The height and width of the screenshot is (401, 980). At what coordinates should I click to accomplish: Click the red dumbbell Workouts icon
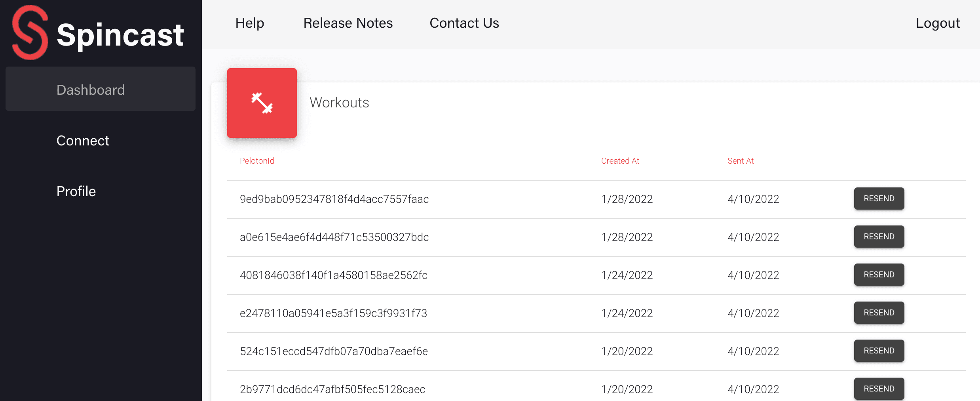tap(262, 103)
